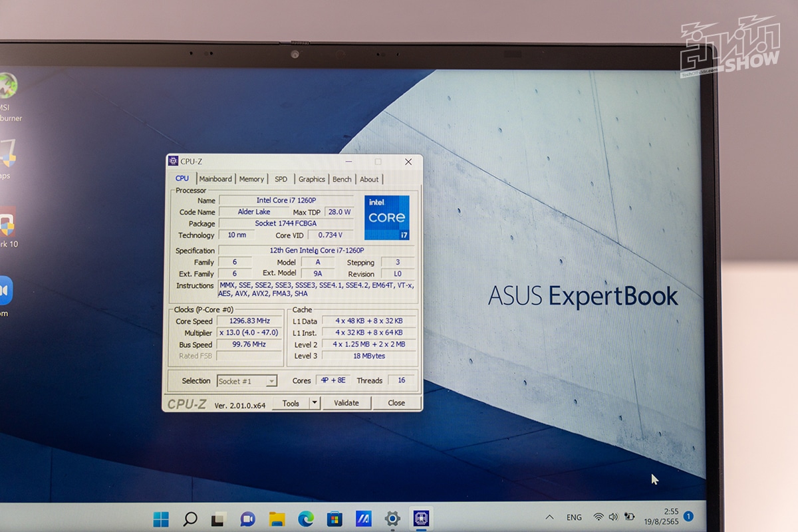
Task: Open Settings gear in taskbar
Action: click(392, 519)
